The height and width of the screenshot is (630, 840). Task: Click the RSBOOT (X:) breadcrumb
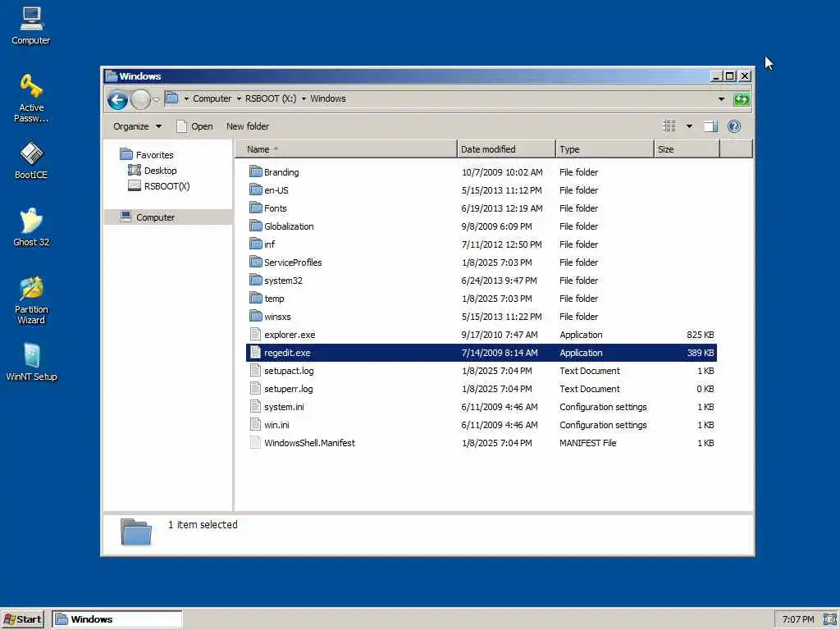coord(271,98)
